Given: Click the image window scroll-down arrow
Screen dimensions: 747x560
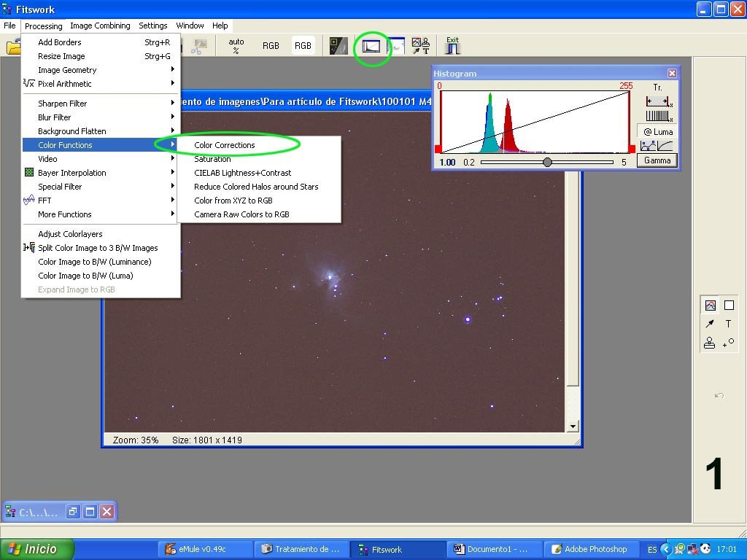Looking at the screenshot, I should tap(573, 427).
